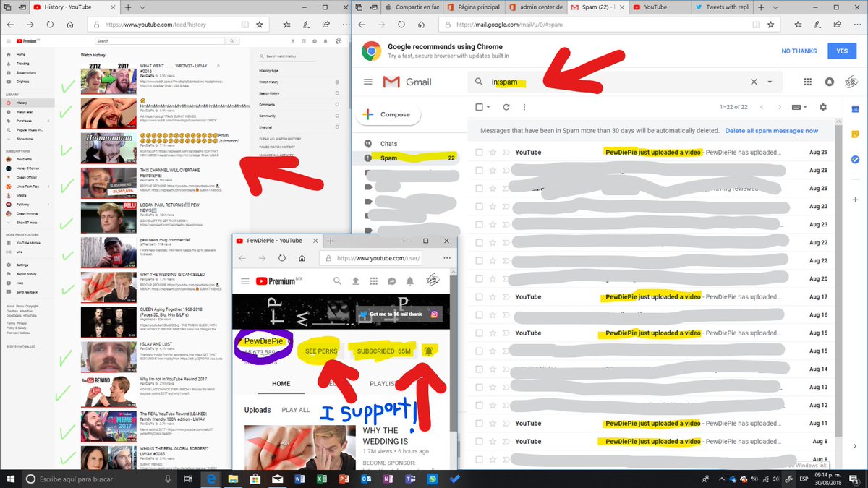
Task: Click the Gmail refresh icon
Action: point(506,107)
